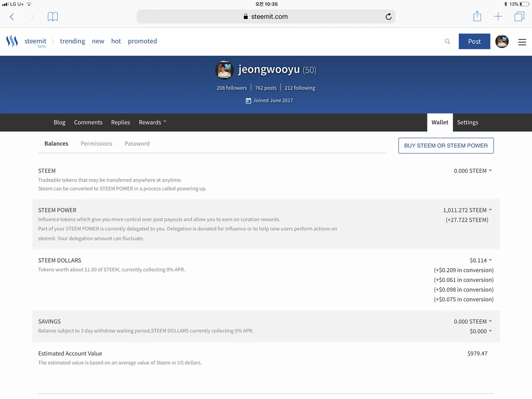
Task: Select the Wallet tab
Action: (440, 122)
